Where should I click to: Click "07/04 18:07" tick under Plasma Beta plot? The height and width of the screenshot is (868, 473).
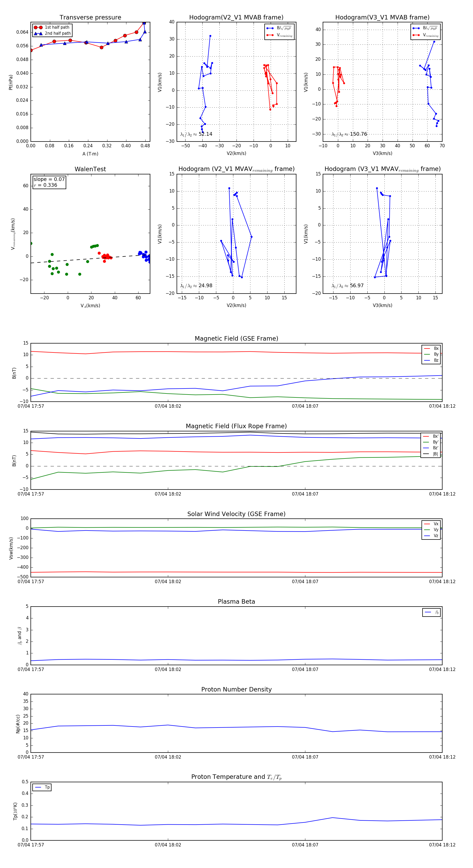click(x=305, y=669)
